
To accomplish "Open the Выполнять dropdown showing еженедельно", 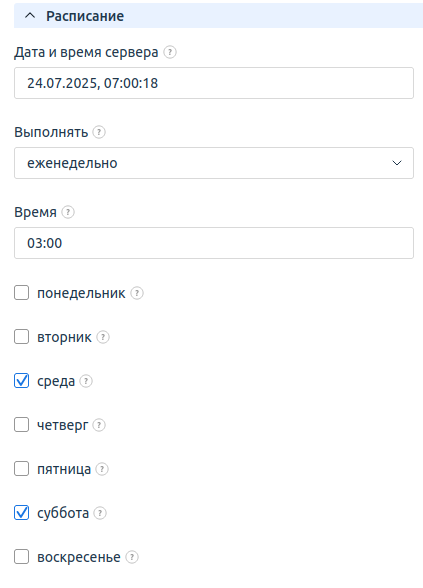I will [x=214, y=163].
